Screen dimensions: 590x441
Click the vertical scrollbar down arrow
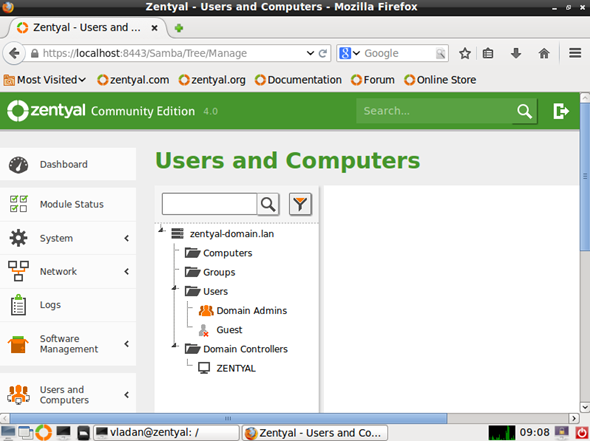point(585,407)
